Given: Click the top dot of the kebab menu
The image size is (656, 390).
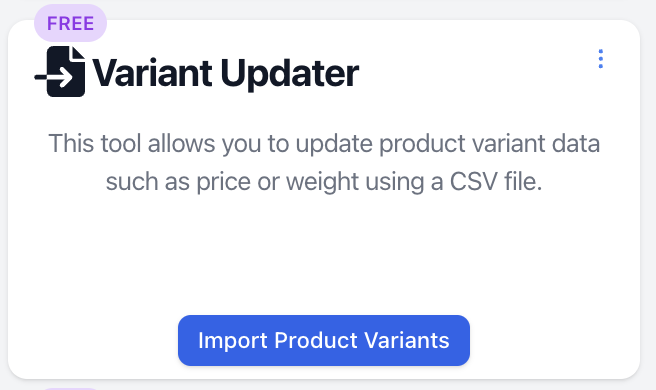Looking at the screenshot, I should [x=600, y=51].
